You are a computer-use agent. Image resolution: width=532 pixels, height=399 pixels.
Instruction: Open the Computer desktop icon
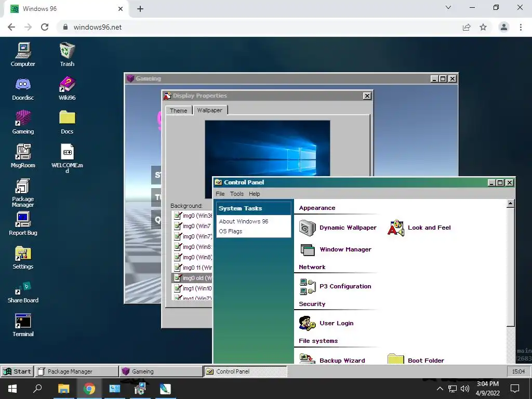point(23,54)
